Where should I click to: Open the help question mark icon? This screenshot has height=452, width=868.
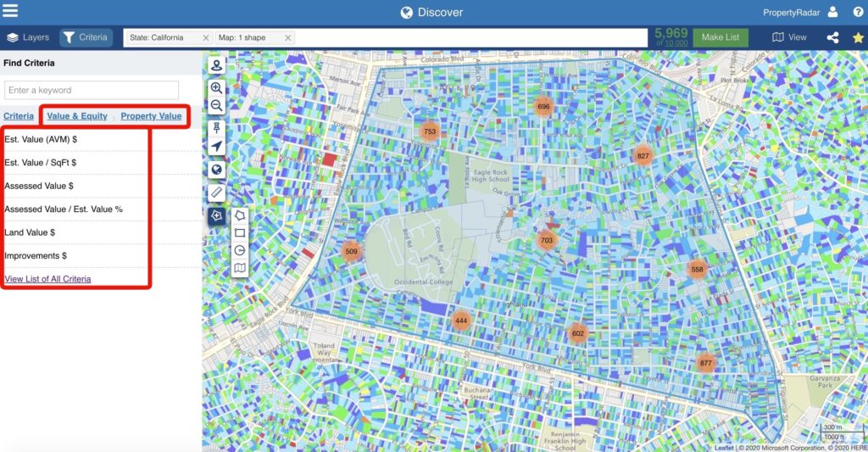tap(858, 12)
